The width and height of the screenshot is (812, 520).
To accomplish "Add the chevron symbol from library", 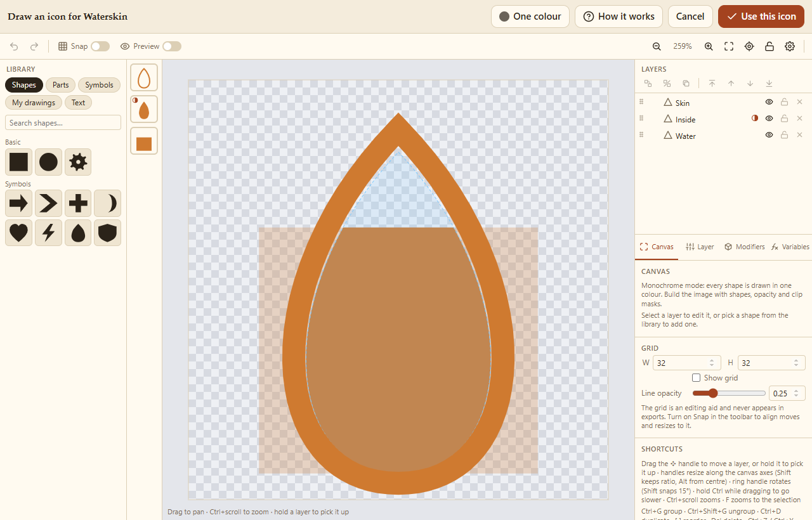I will [48, 204].
